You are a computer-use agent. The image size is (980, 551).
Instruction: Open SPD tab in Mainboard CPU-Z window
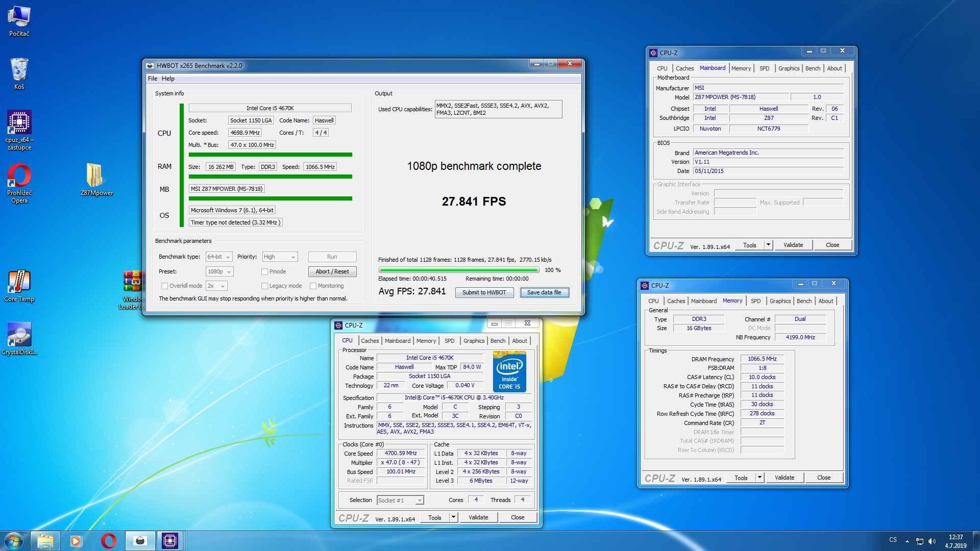coord(764,68)
